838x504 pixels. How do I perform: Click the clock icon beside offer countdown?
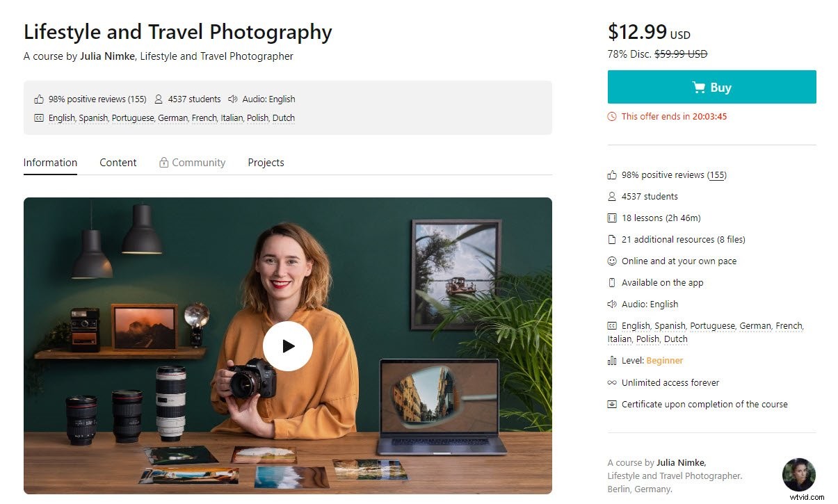point(612,116)
